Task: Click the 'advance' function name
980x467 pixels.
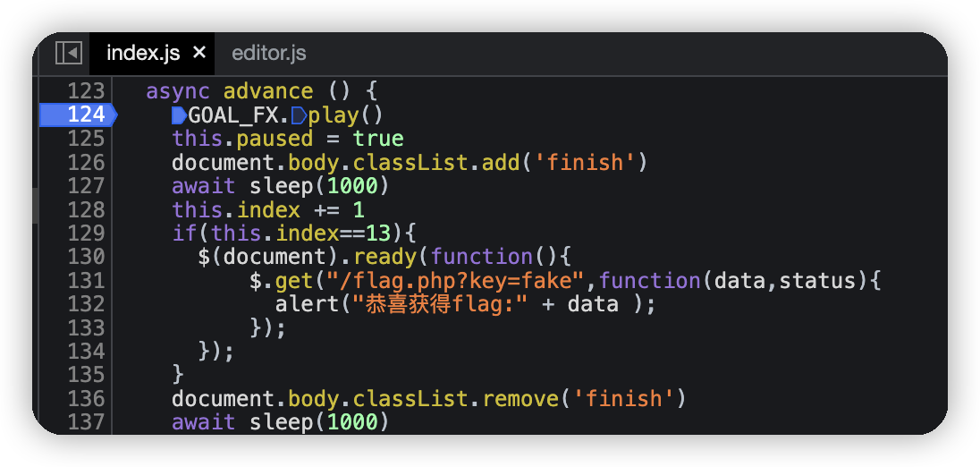Action: pos(267,91)
